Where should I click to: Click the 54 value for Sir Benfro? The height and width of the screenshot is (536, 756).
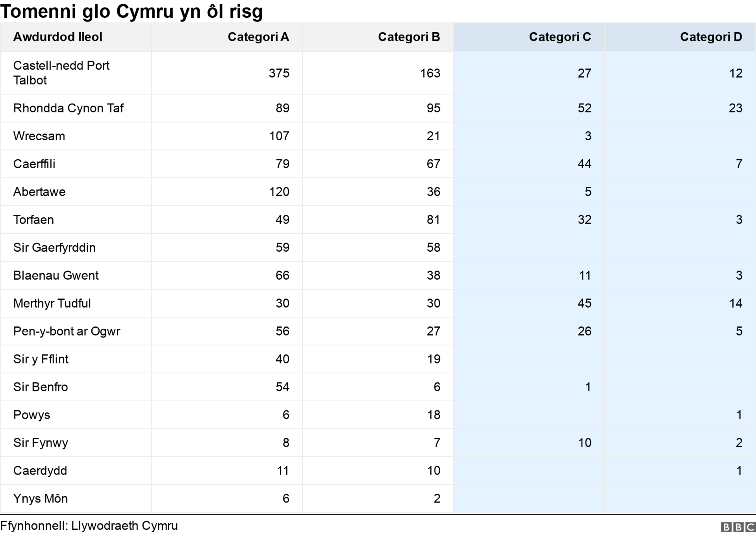[x=282, y=387]
